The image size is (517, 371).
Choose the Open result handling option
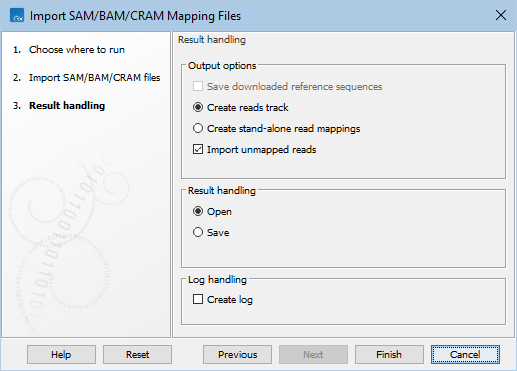(x=198, y=211)
